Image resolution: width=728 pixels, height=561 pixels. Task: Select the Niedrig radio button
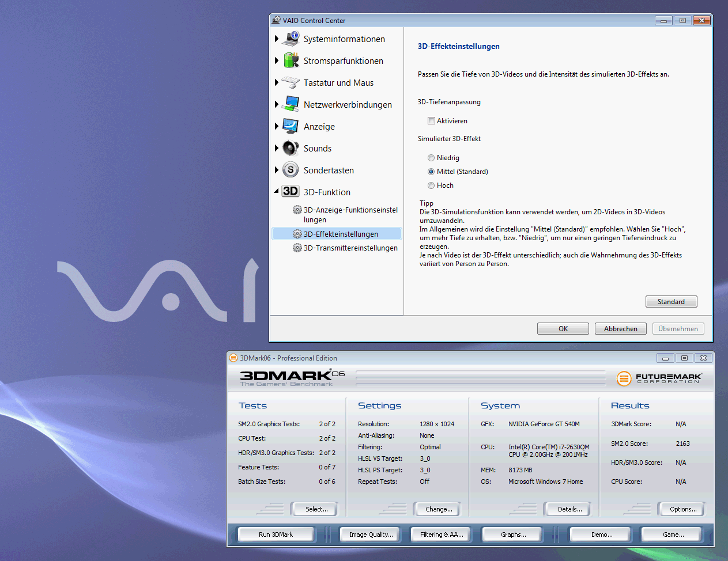(x=431, y=158)
